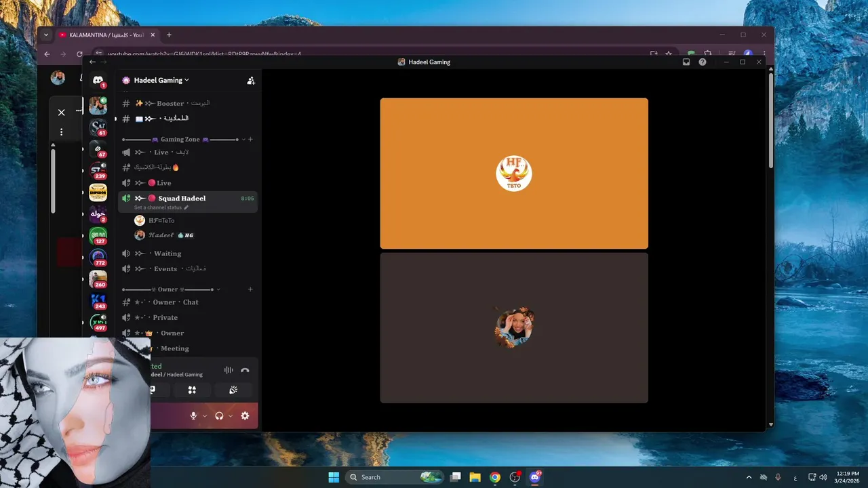Click the Windows Start button
Viewport: 868px width, 488px height.
coord(334,477)
